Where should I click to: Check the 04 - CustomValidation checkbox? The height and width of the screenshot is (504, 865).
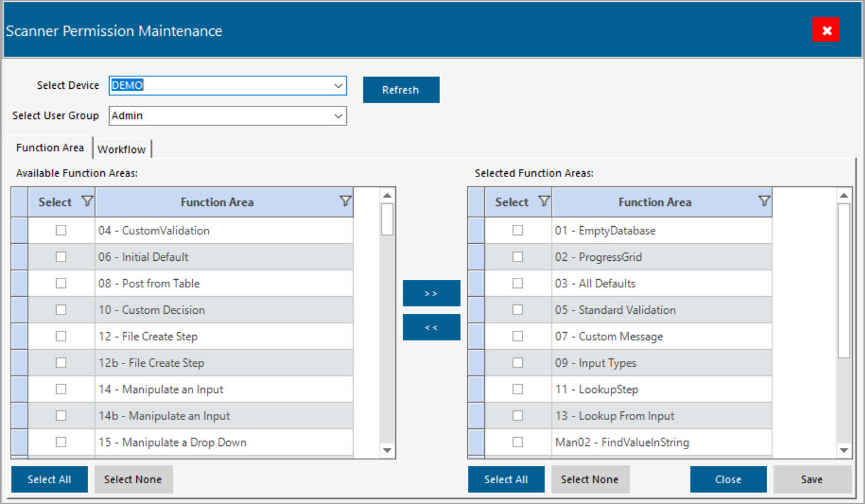point(61,231)
